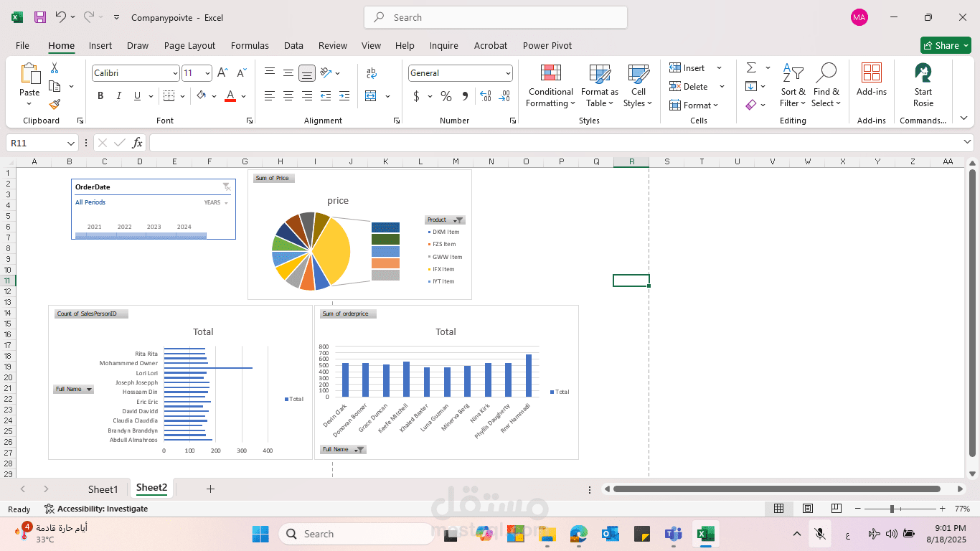Click the Start Rosie icon

coord(923,72)
